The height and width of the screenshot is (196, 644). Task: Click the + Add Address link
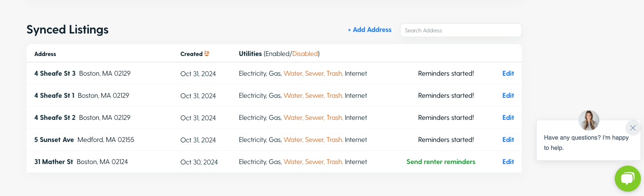(369, 30)
